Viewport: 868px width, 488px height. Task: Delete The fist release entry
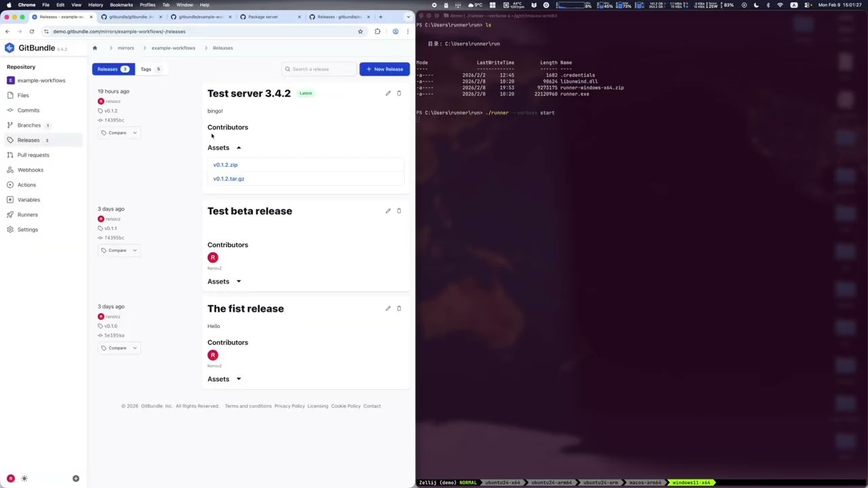pyautogui.click(x=399, y=308)
